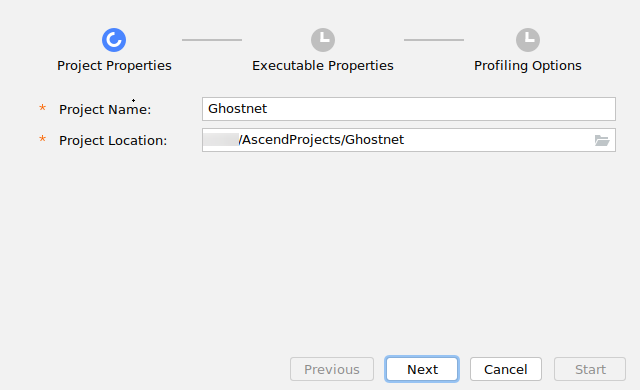The width and height of the screenshot is (640, 390).
Task: Click the gray Profiling Options clock icon
Action: tap(528, 40)
